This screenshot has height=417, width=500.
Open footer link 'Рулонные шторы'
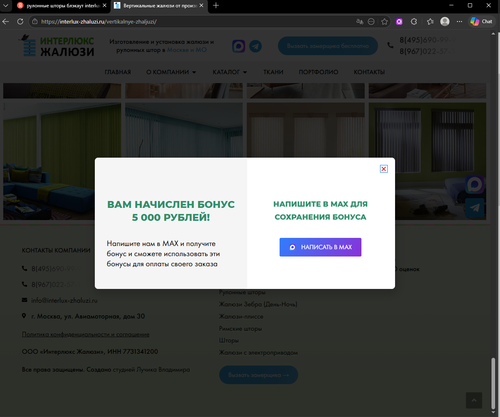(242, 292)
